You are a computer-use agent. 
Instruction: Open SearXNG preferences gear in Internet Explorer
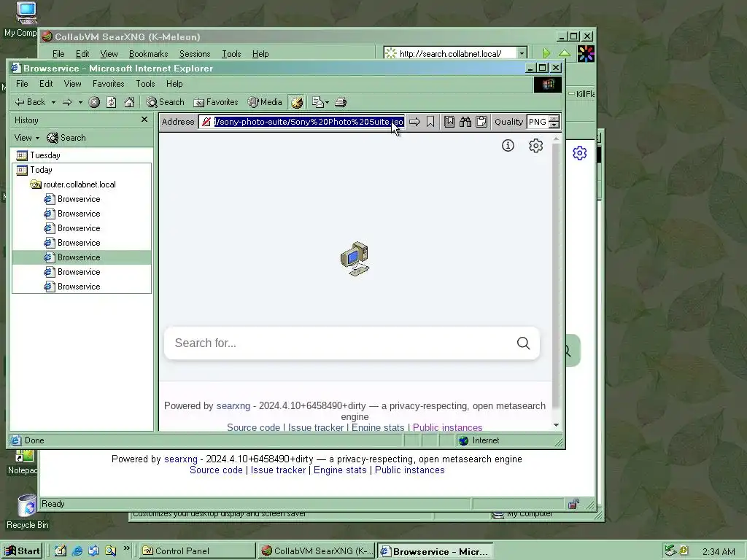coord(536,145)
